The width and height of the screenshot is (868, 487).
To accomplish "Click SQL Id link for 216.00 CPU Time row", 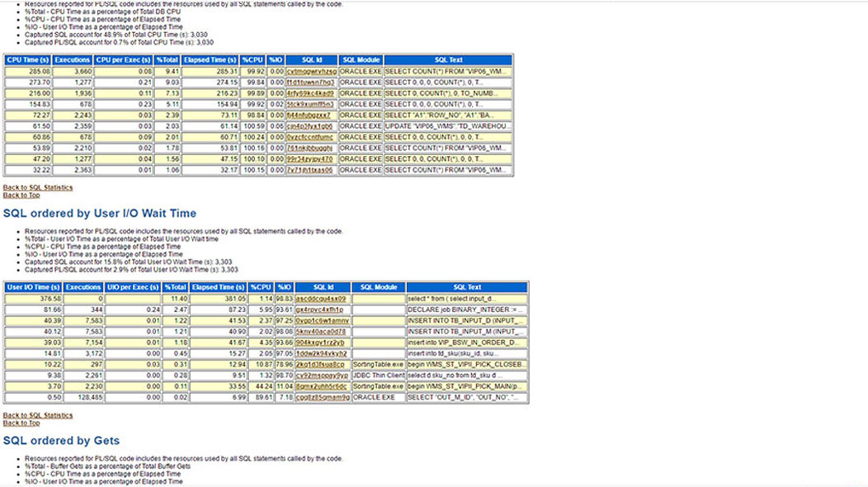I will pos(310,93).
